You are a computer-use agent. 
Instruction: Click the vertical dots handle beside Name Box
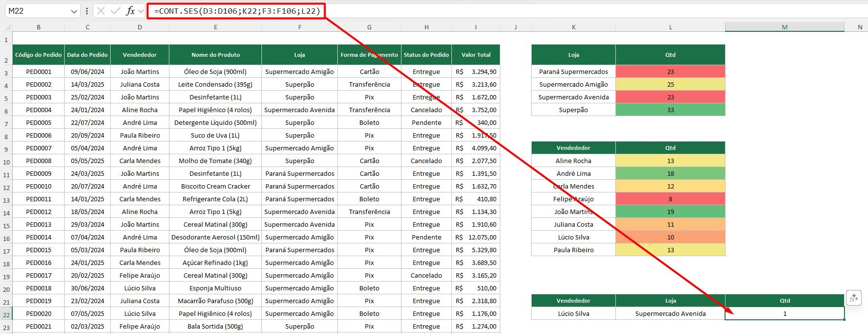point(87,11)
